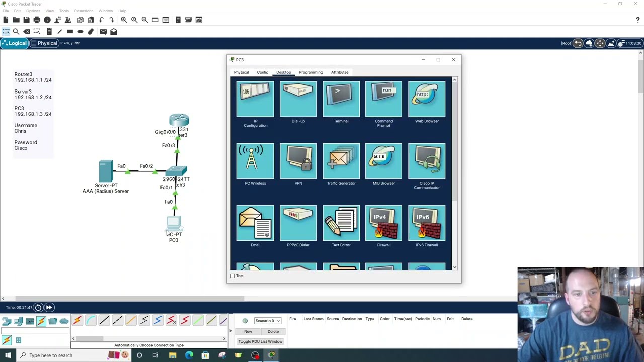Open the Email app
Image resolution: width=644 pixels, height=362 pixels.
tap(255, 223)
